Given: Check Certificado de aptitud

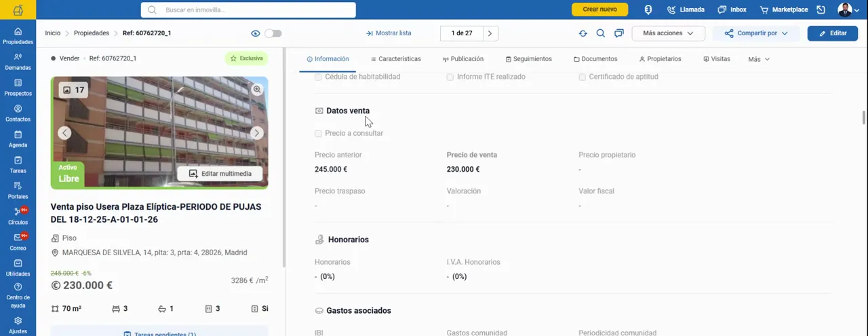Looking at the screenshot, I should click(582, 77).
